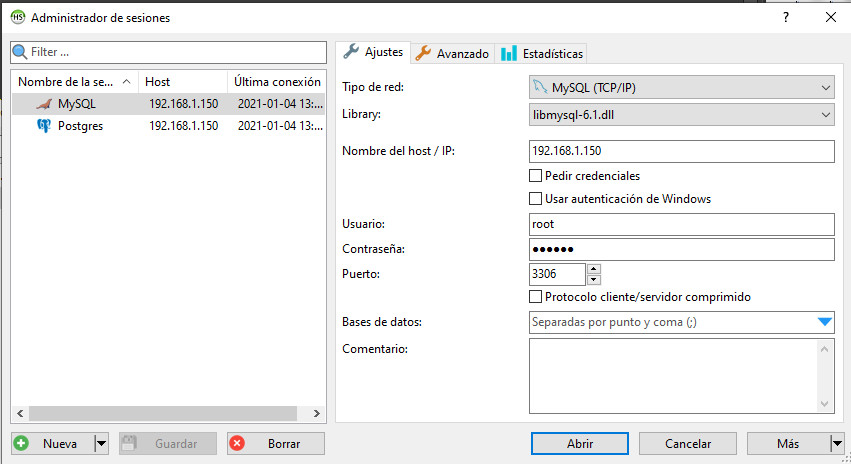The width and height of the screenshot is (851, 464).
Task: Click MySQL row last connection date
Action: 280,104
